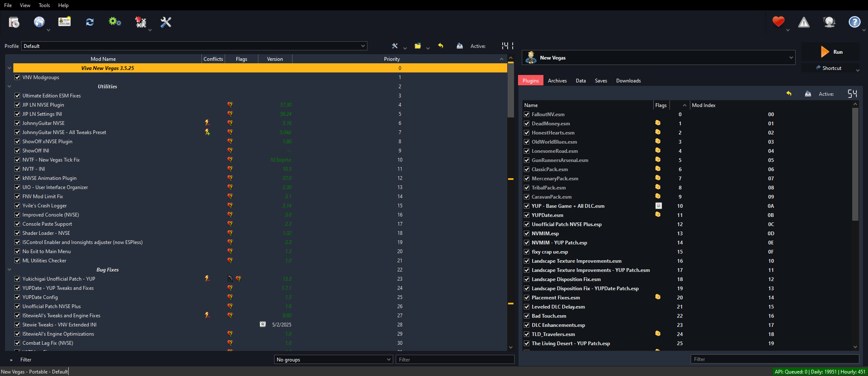Click the red heart endorse icon
The image size is (868, 376).
(778, 22)
